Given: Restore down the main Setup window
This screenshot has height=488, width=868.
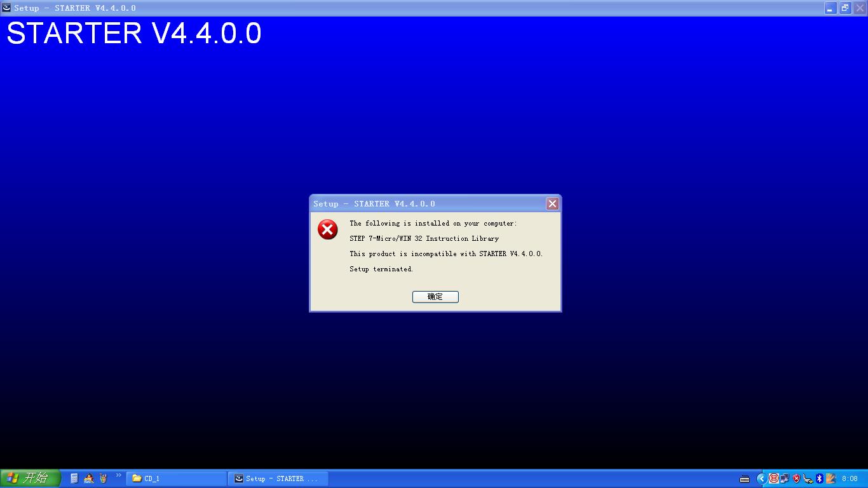Looking at the screenshot, I should 845,8.
